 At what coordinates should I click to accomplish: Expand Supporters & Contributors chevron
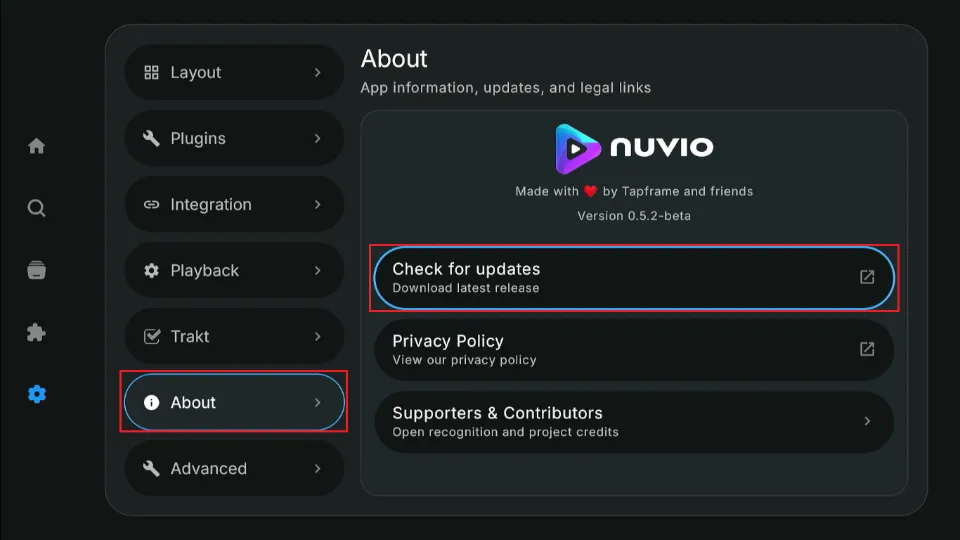(x=867, y=421)
